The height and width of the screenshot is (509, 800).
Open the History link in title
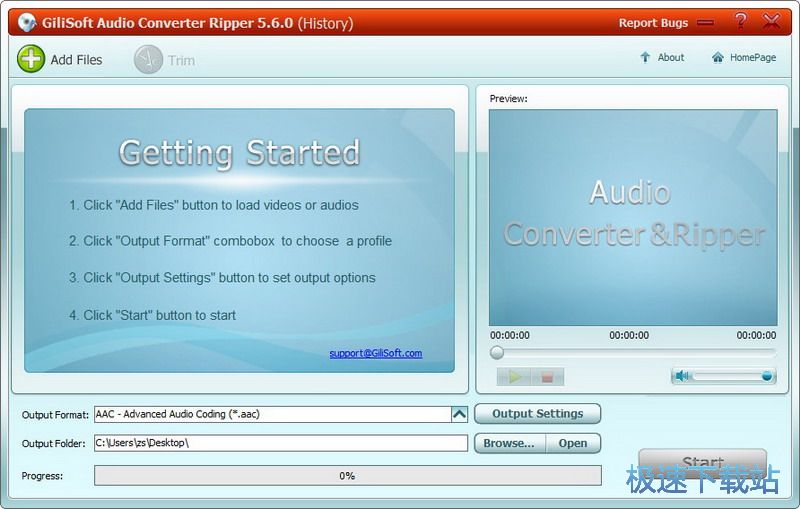tap(328, 23)
